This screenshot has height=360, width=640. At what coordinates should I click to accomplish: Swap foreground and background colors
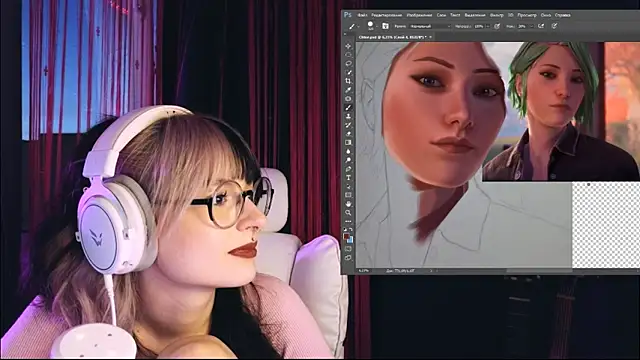click(351, 230)
